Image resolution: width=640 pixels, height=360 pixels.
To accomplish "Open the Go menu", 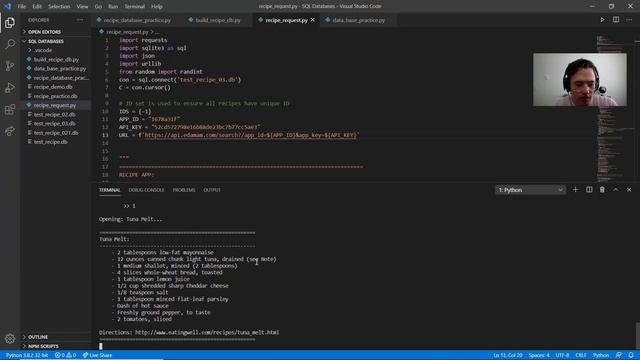I will tap(98, 7).
